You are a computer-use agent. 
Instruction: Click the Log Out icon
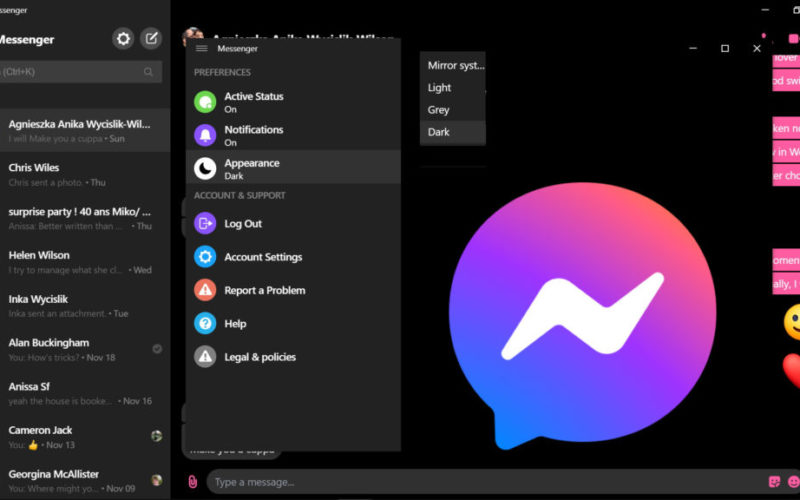pyautogui.click(x=205, y=223)
